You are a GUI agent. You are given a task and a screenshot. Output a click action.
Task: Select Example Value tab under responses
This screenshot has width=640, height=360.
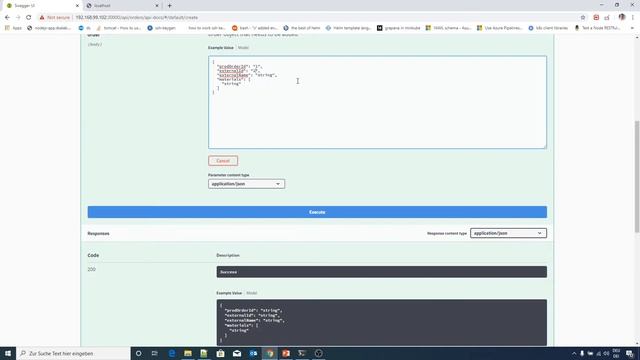229,293
